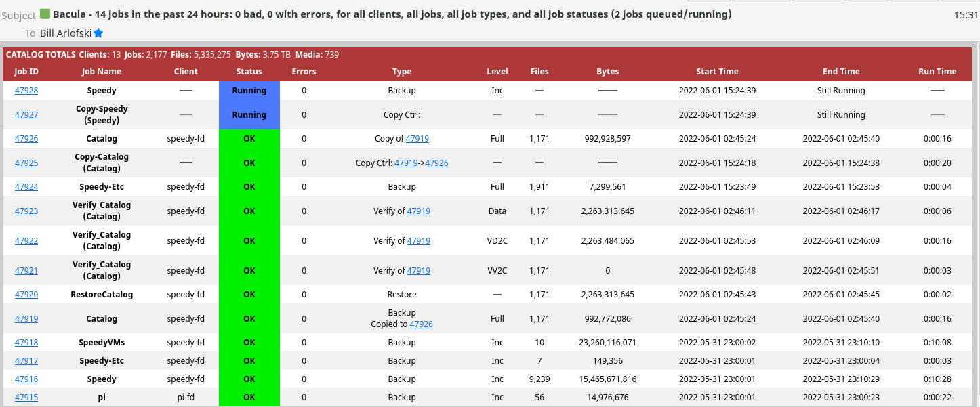Viewport: 980px width, 407px height.
Task: Follow 'Verify of 47919' link in Data row
Action: (x=419, y=211)
